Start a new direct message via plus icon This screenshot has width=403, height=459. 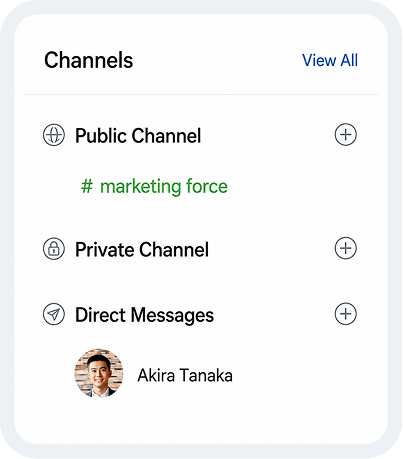coord(346,314)
